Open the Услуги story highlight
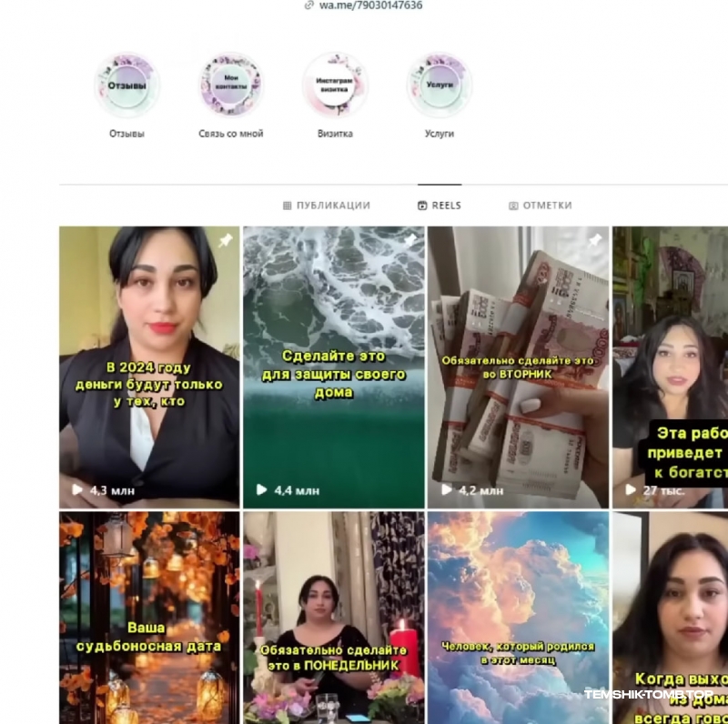The width and height of the screenshot is (728, 724). coord(440,85)
